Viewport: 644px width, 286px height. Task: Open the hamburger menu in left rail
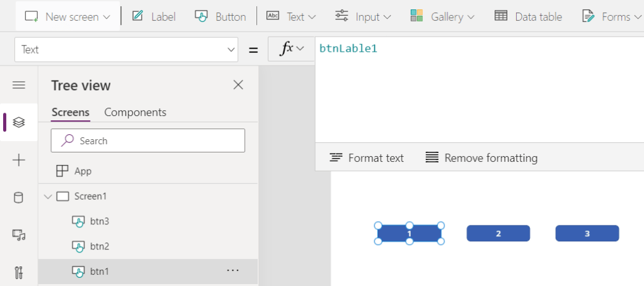pos(19,85)
